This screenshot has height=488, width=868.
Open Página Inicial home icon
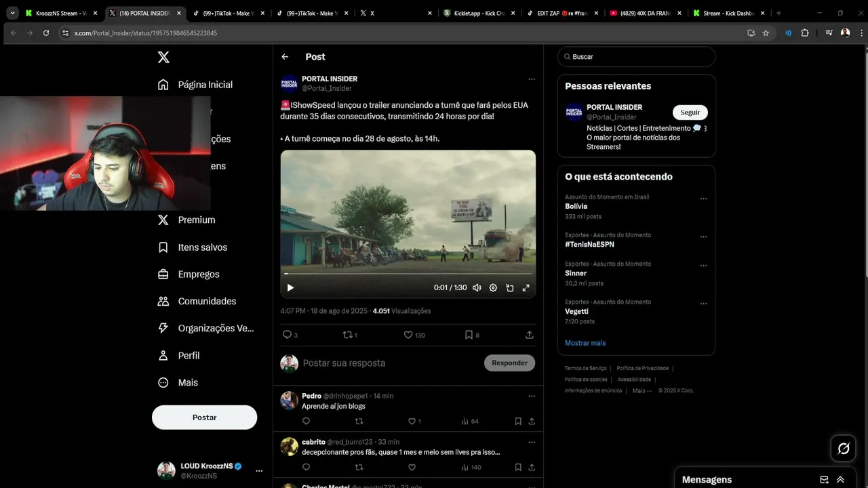pos(163,85)
